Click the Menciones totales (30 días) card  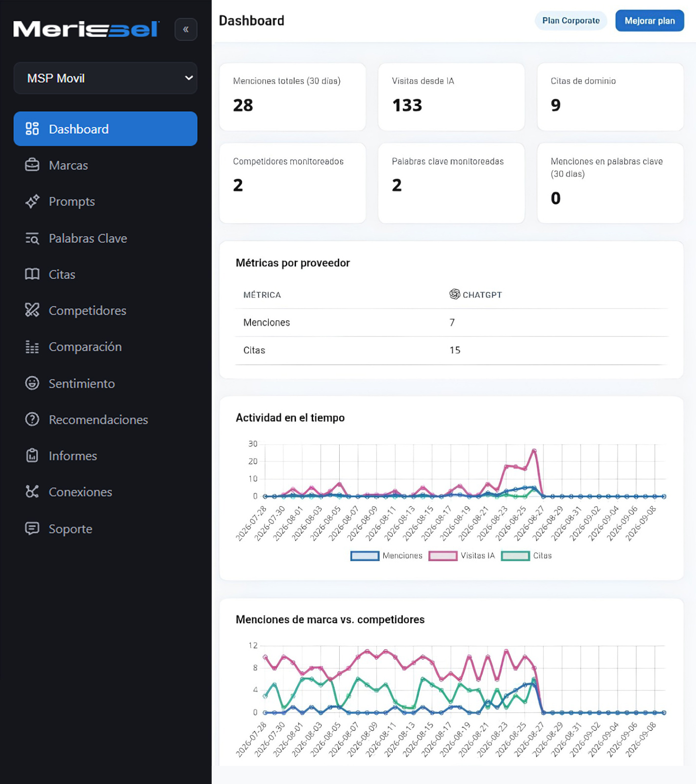[x=293, y=97]
